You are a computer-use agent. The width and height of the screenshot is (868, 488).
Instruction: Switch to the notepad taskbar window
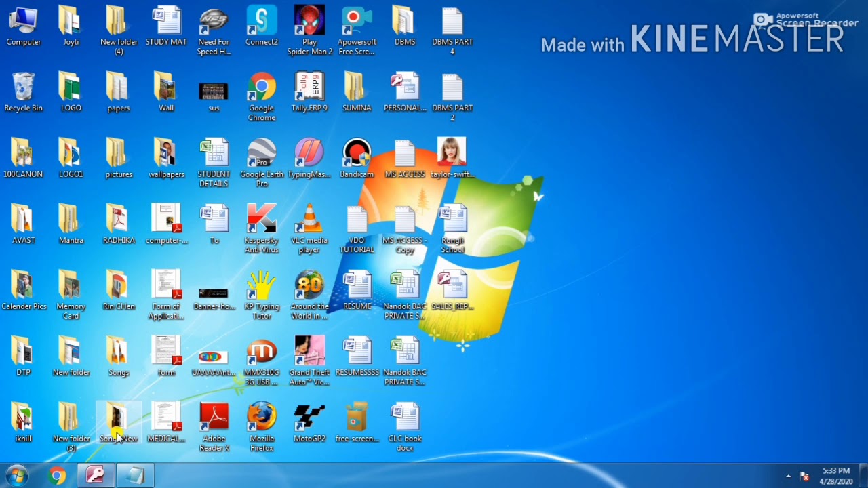135,476
